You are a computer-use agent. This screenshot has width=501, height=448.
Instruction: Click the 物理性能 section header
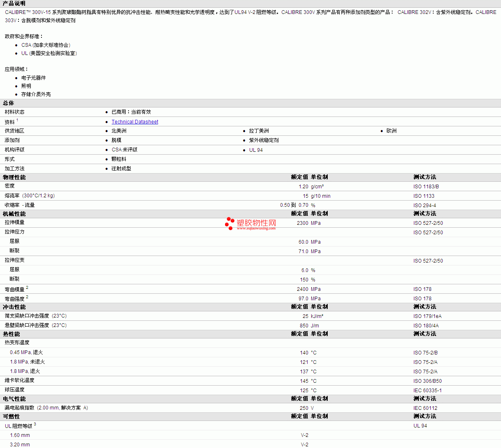pos(14,177)
